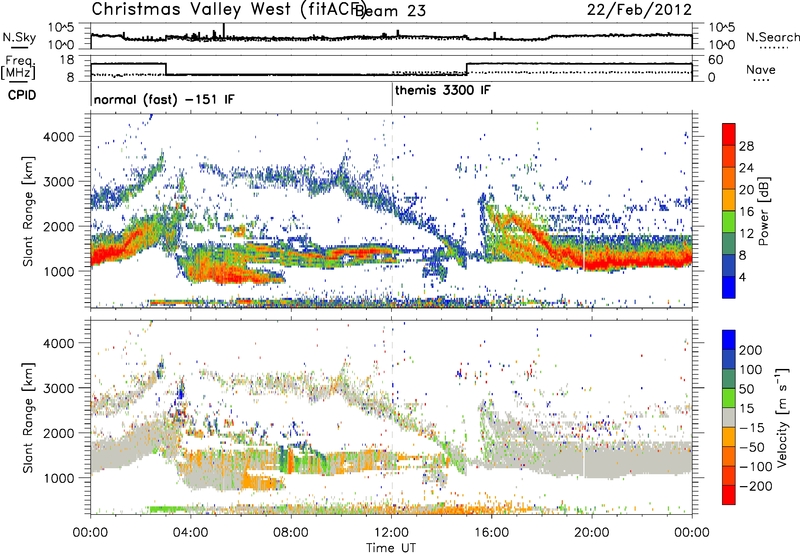Click the 'Time UT' axis title

pos(391,547)
